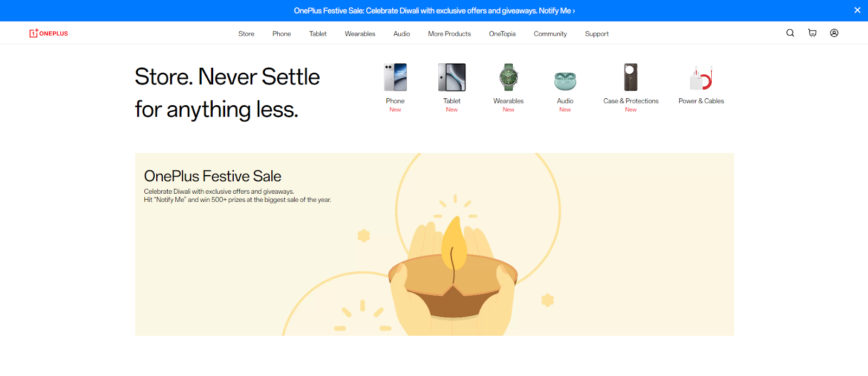Open the user account icon
The height and width of the screenshot is (376, 868).
(x=834, y=33)
